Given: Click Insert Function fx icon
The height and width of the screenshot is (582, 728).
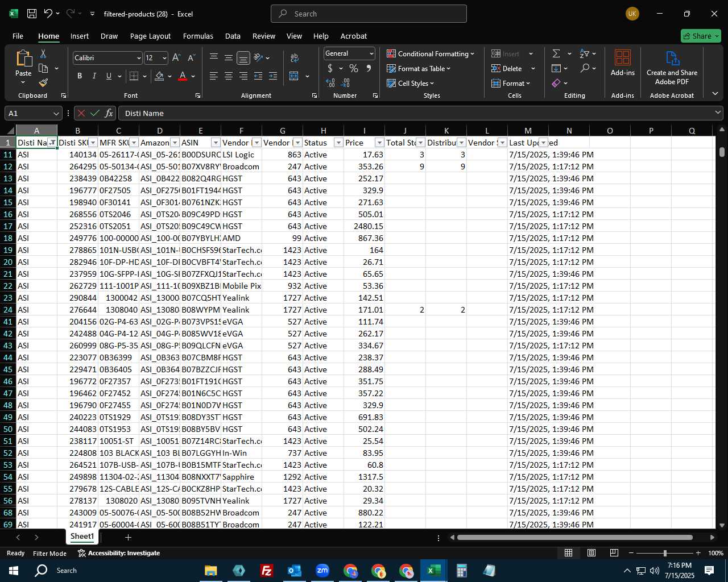Looking at the screenshot, I should (x=109, y=113).
